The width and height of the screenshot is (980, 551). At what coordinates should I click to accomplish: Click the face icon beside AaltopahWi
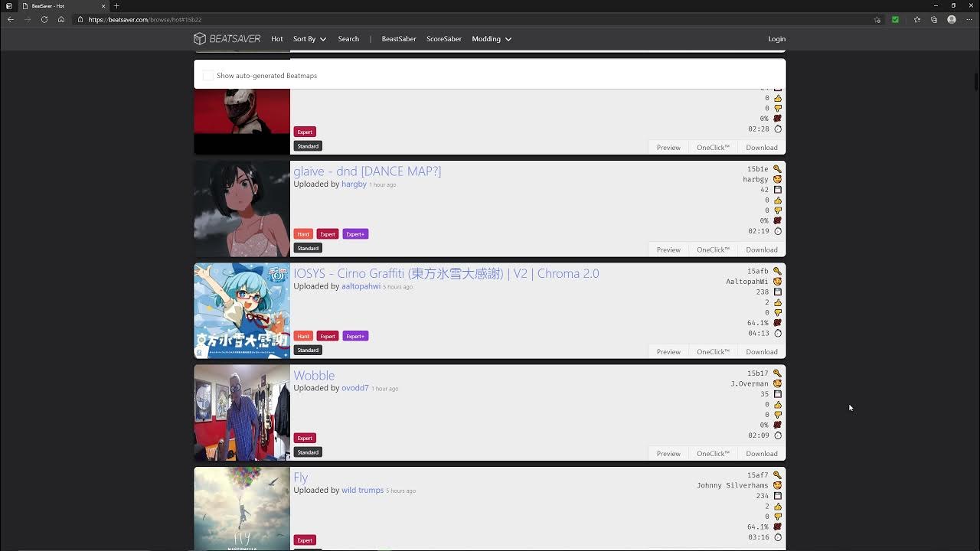pos(777,282)
